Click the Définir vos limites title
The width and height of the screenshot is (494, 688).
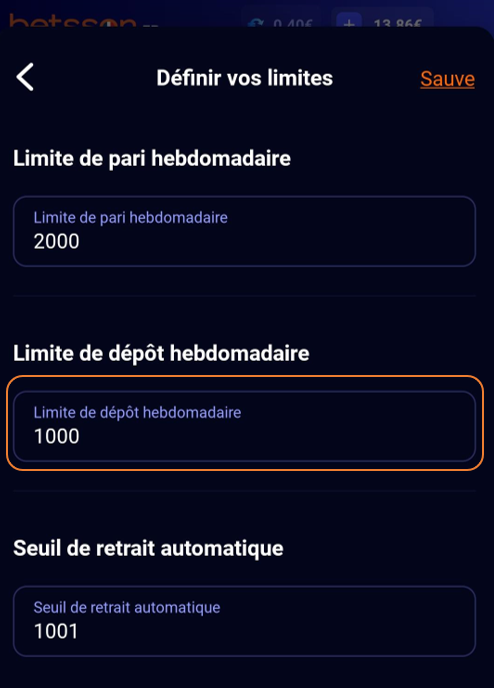pos(244,78)
